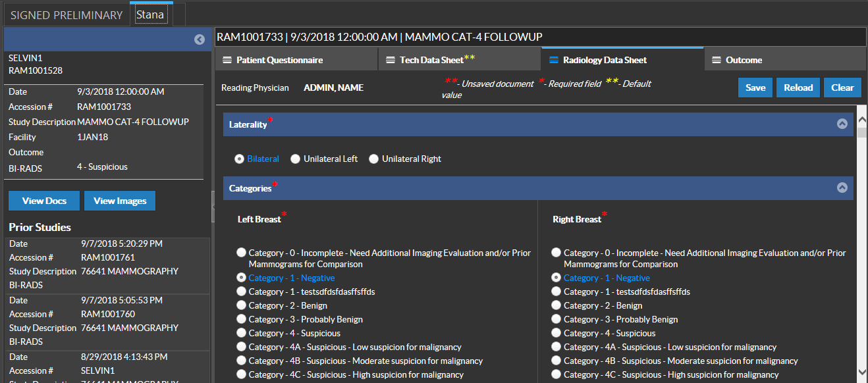Select Unilateral Right laterality option
868x383 pixels.
click(x=374, y=159)
